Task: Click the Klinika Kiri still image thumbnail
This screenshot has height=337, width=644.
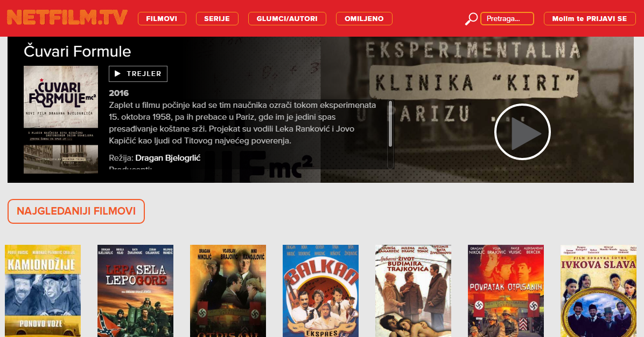Action: pyautogui.click(x=61, y=159)
